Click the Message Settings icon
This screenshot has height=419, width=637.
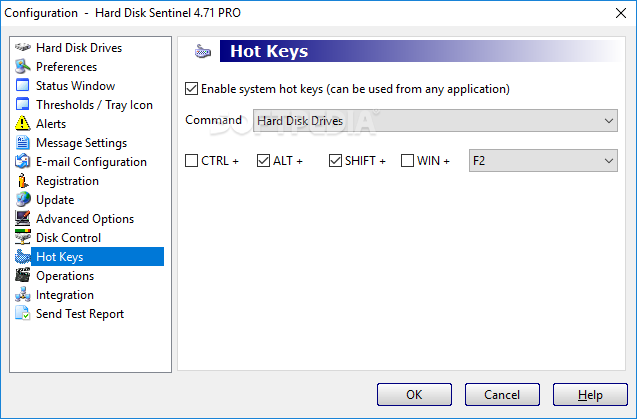23,143
